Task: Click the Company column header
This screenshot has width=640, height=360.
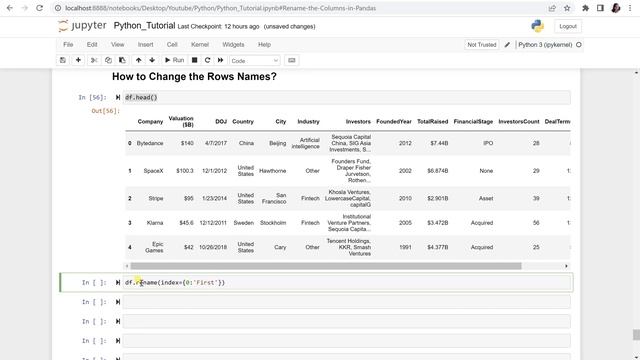Action: point(150,122)
